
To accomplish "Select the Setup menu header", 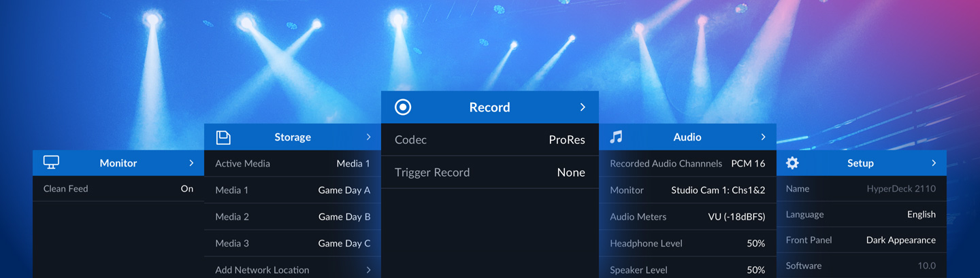I will [x=862, y=163].
